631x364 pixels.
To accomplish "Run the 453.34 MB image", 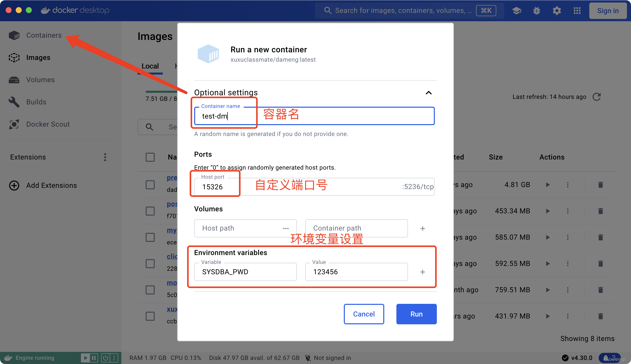I will point(548,211).
